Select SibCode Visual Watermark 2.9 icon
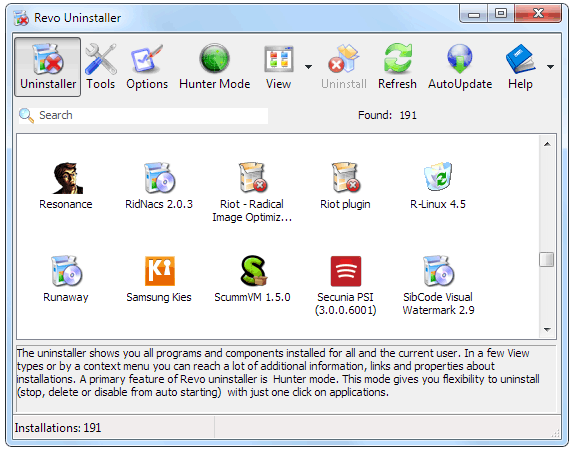The height and width of the screenshot is (450, 575). coord(438,271)
